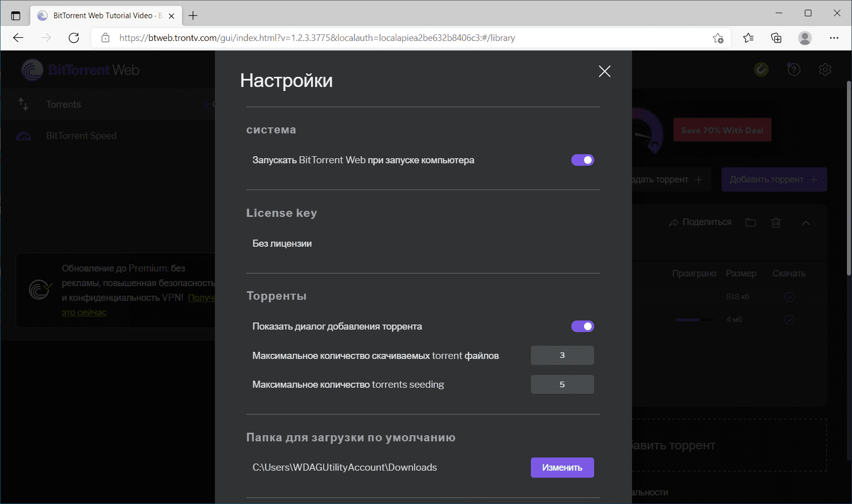Reload the page with the refresh icon
Viewport: 852px width, 504px height.
pos(74,38)
